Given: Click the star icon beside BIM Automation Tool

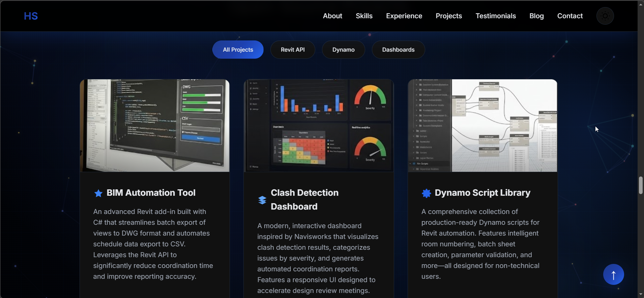Looking at the screenshot, I should (x=98, y=193).
